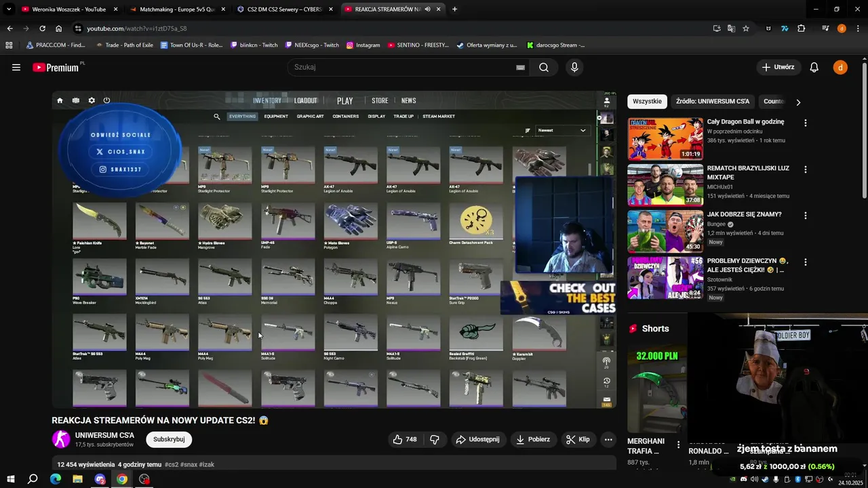Open Microsoft Edge from taskbar
This screenshot has height=488, width=868.
[56, 479]
